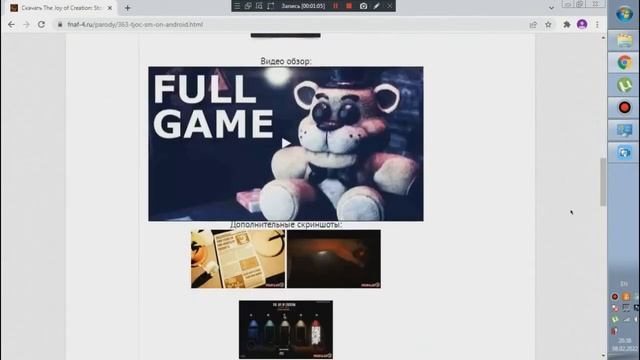Share this page via the share icon
Screen dimensions: 640x360
pos(533,24)
